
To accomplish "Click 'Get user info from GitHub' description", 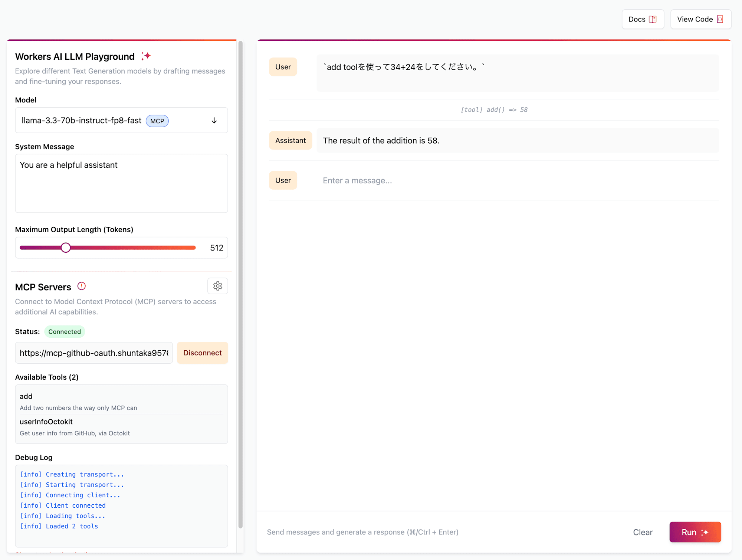I will (x=75, y=433).
